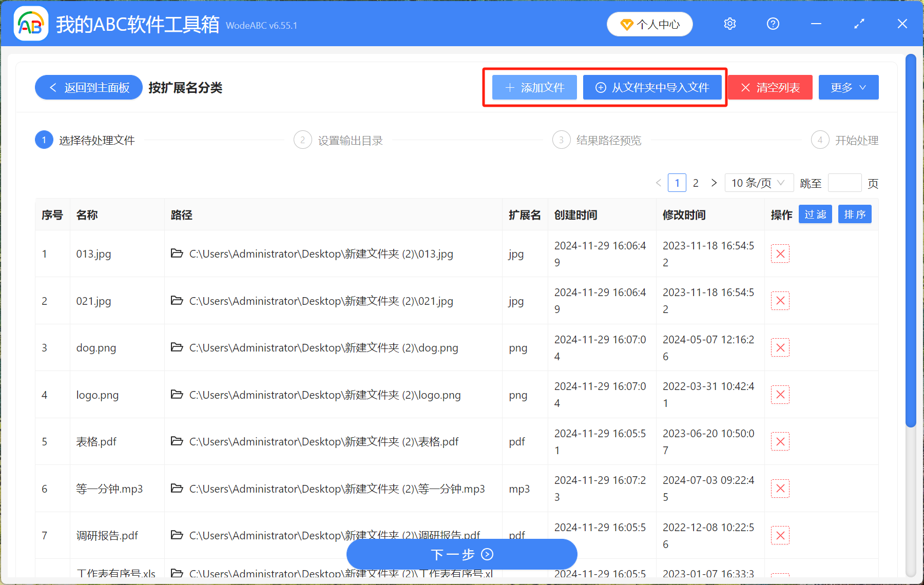This screenshot has width=924, height=585.
Task: Click inside the 跳至 page number field
Action: coord(844,183)
